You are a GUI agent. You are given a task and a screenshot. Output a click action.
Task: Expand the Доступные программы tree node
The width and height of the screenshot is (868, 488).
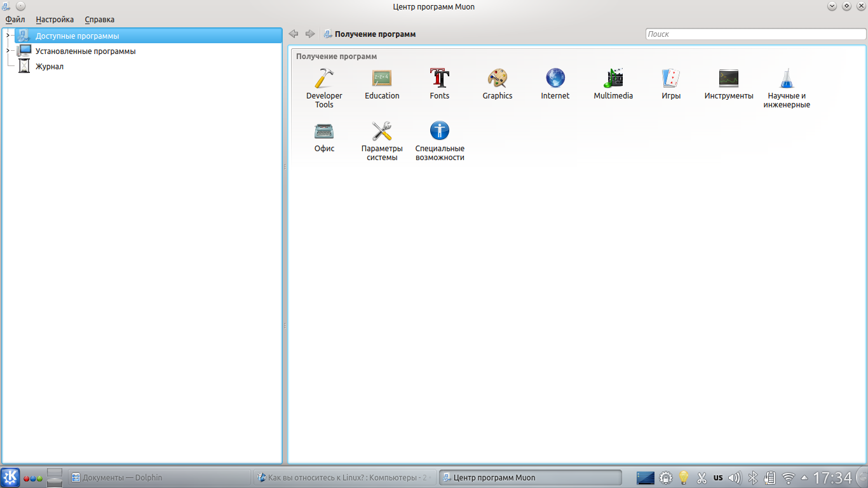[x=8, y=36]
